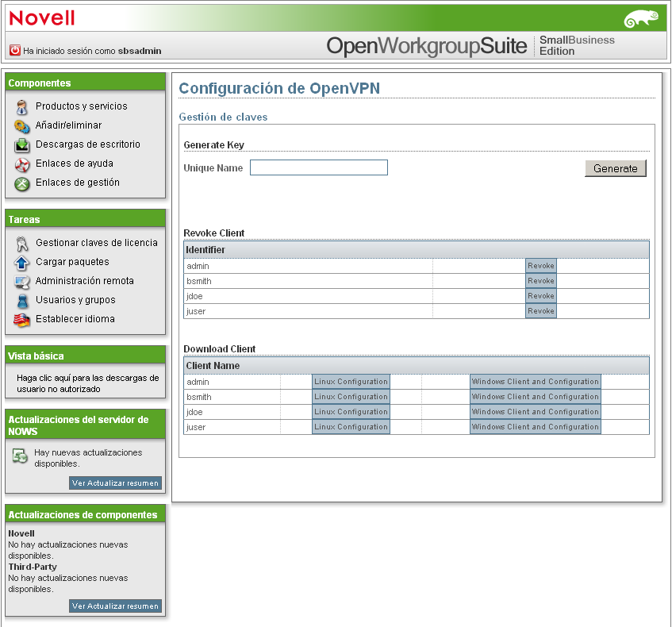
Task: Click the Administración remota monitor icon
Action: point(22,282)
